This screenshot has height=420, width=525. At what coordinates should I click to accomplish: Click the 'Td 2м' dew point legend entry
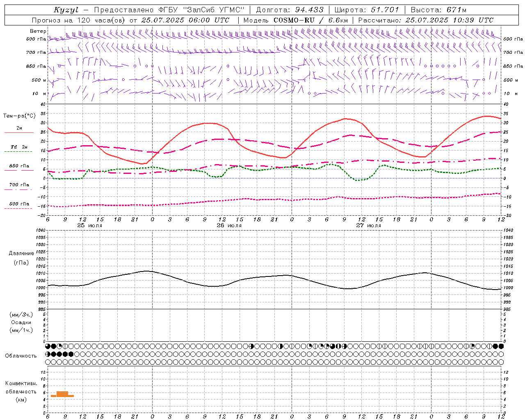tap(19, 147)
